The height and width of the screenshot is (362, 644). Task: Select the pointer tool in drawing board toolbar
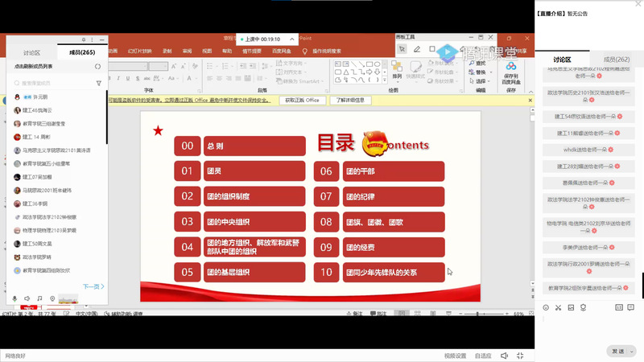(x=402, y=49)
